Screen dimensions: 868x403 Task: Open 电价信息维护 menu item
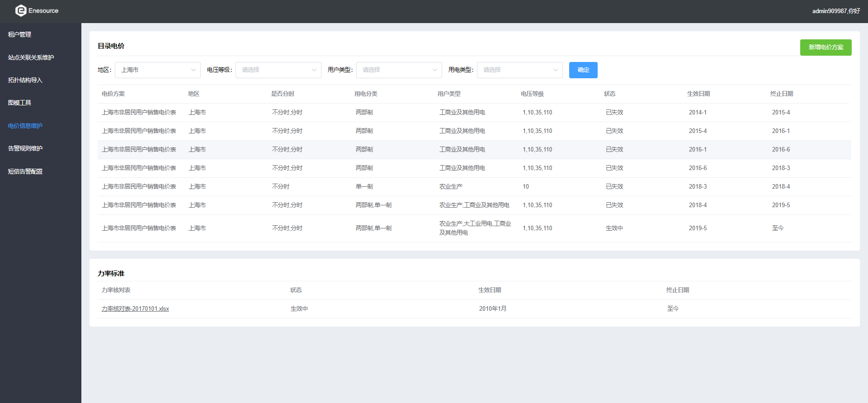[x=25, y=126]
